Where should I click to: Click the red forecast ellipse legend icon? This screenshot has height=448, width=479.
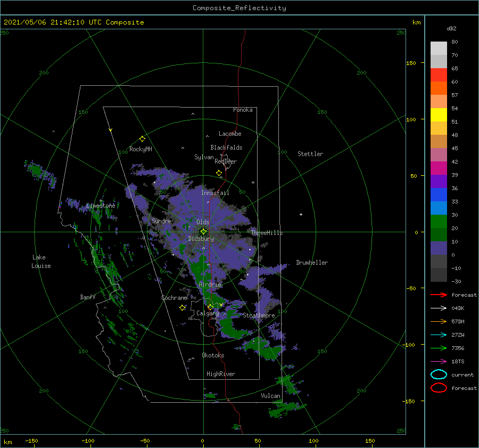(x=439, y=388)
